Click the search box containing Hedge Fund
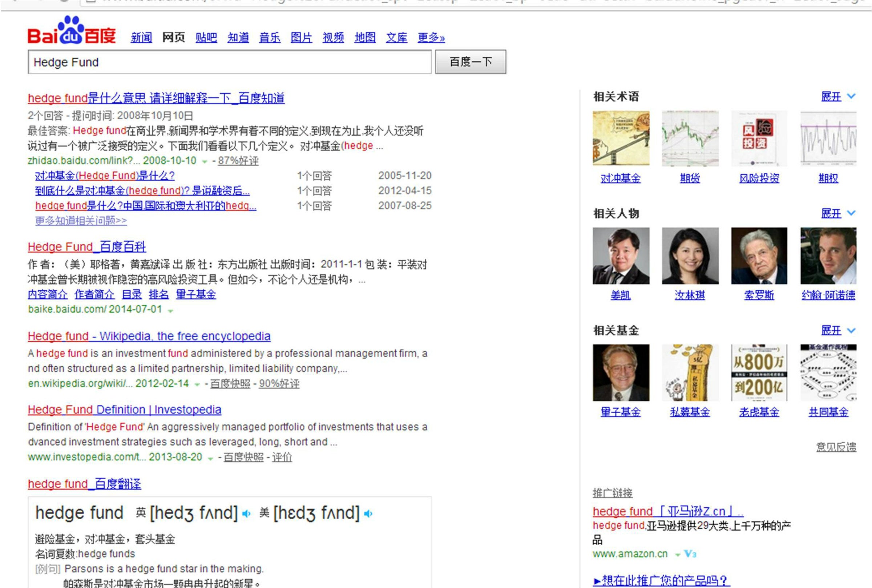Screen dimensions: 872x588 point(229,62)
